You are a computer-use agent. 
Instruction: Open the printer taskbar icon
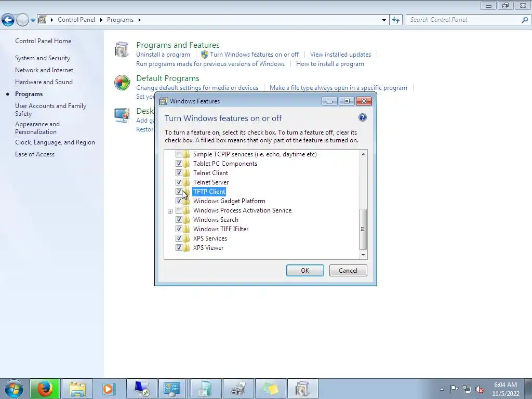click(x=238, y=389)
